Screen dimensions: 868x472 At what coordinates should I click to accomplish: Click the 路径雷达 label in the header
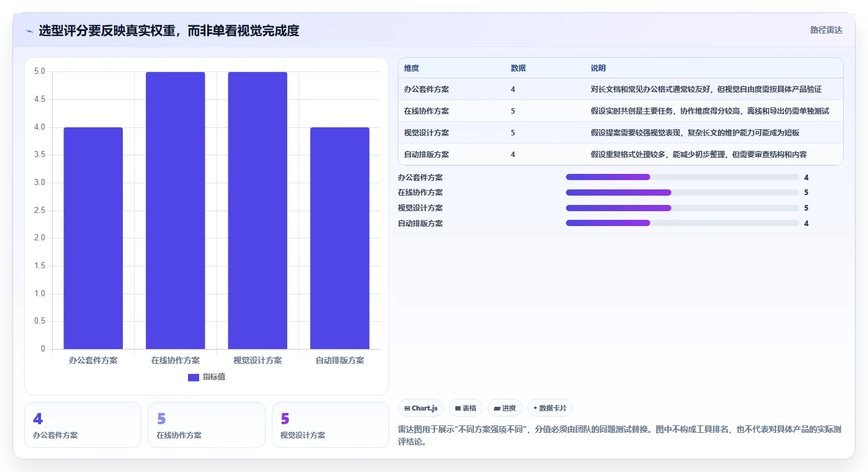[826, 30]
